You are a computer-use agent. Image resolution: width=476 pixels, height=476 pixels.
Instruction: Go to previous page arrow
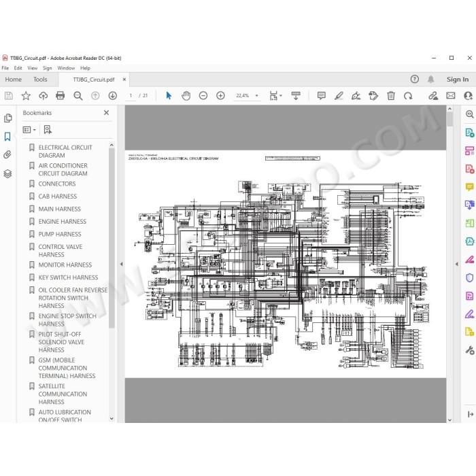point(95,96)
